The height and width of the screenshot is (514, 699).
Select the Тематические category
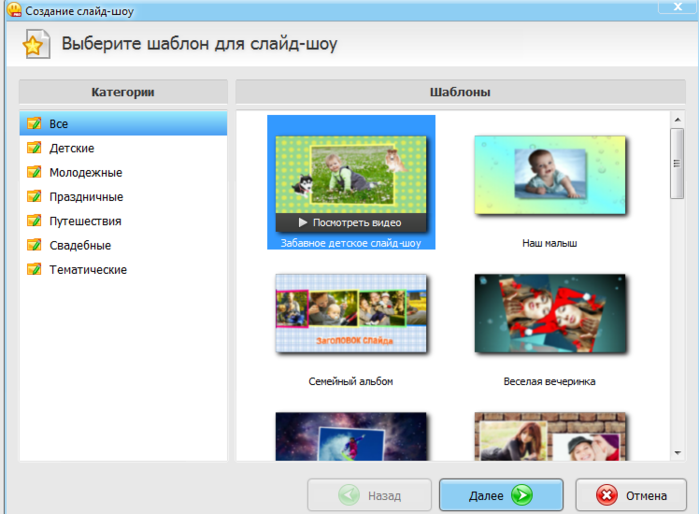pyautogui.click(x=123, y=270)
